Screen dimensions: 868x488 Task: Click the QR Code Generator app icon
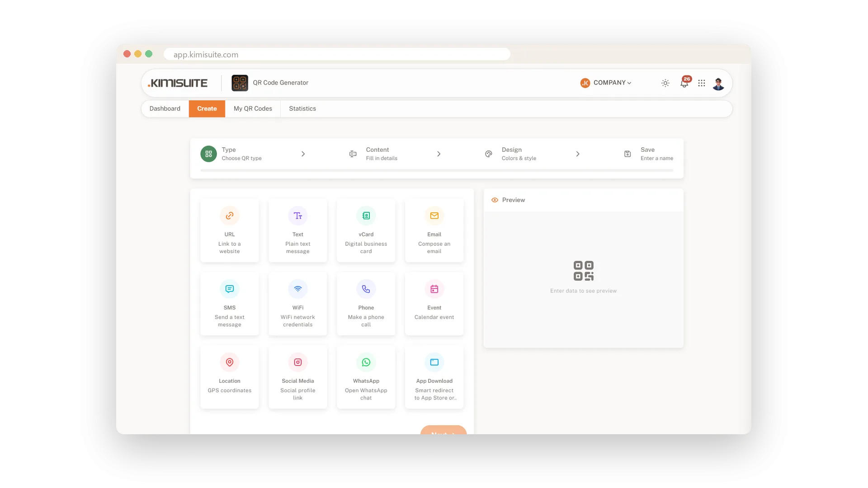tap(240, 83)
